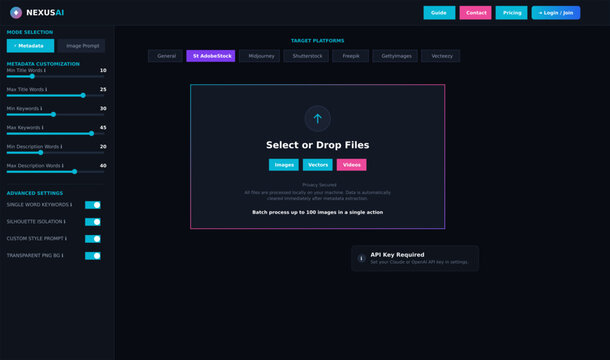610x360 pixels.
Task: Disable Silhouette Isolation switch
Action: [x=93, y=222]
